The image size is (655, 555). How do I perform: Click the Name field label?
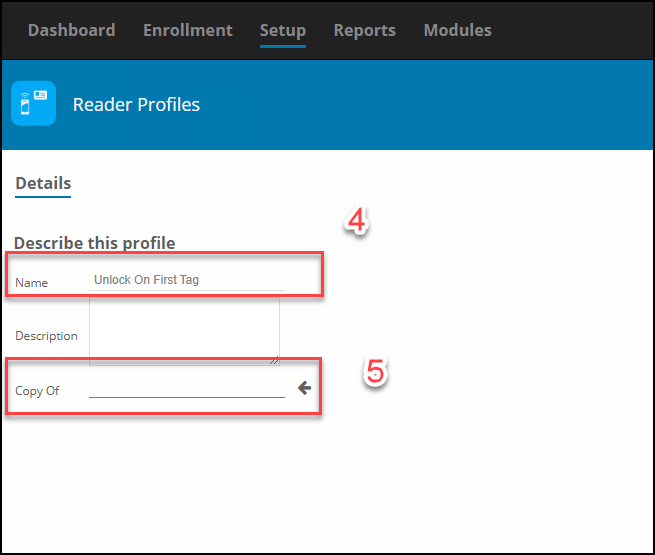pyautogui.click(x=31, y=283)
